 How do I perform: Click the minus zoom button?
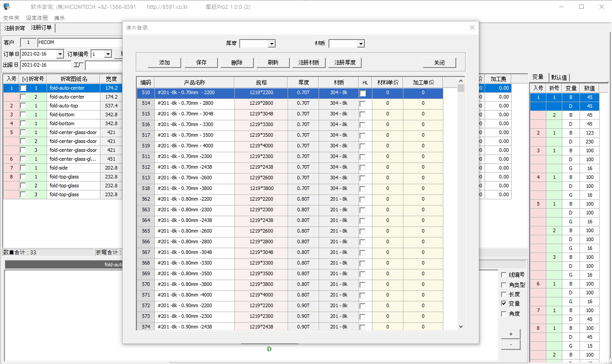510,344
